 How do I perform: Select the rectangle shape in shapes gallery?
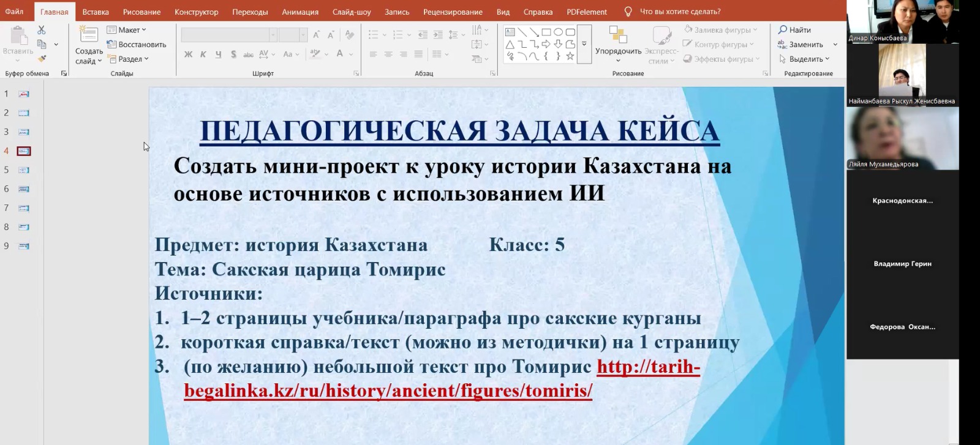coord(546,32)
